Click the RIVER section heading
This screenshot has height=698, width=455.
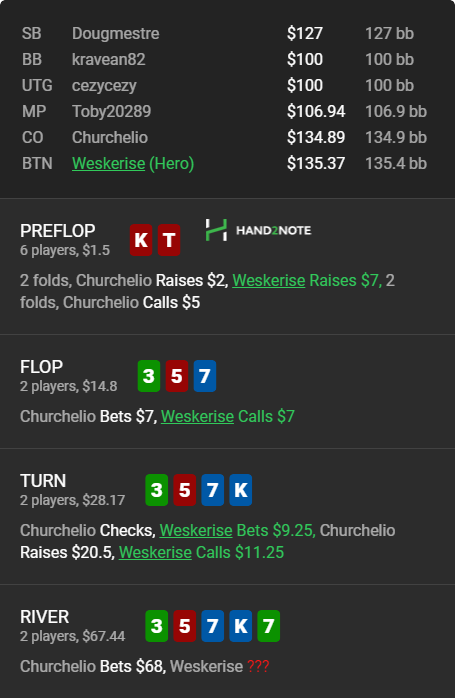tap(45, 617)
